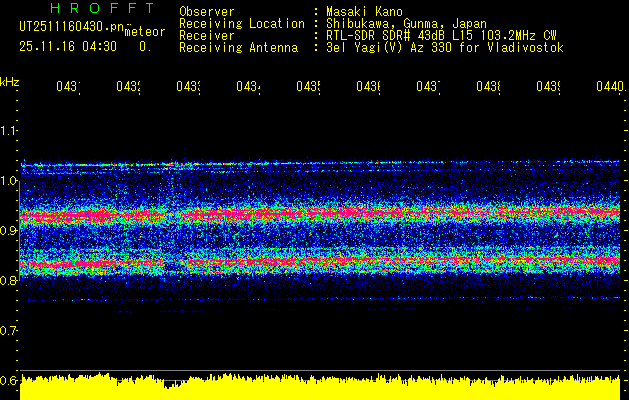Click the 0437 time marker

point(428,87)
